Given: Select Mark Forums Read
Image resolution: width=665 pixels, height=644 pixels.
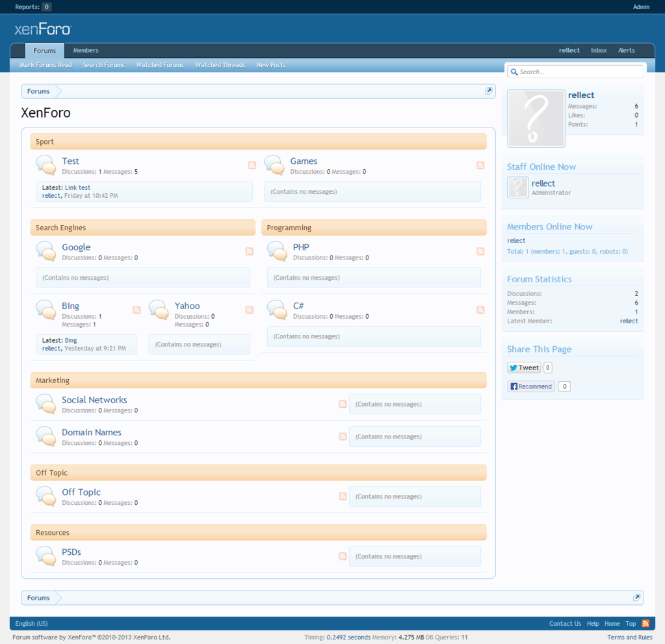Looking at the screenshot, I should click(46, 65).
